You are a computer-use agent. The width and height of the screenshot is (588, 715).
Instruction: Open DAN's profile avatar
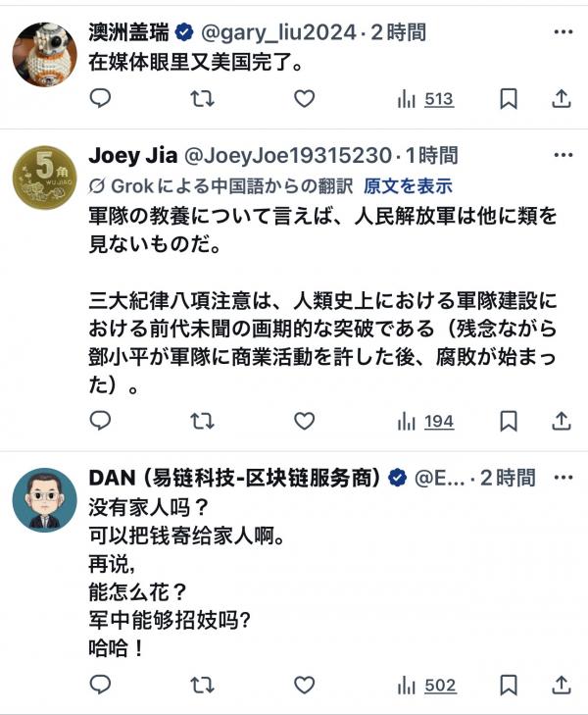click(44, 500)
